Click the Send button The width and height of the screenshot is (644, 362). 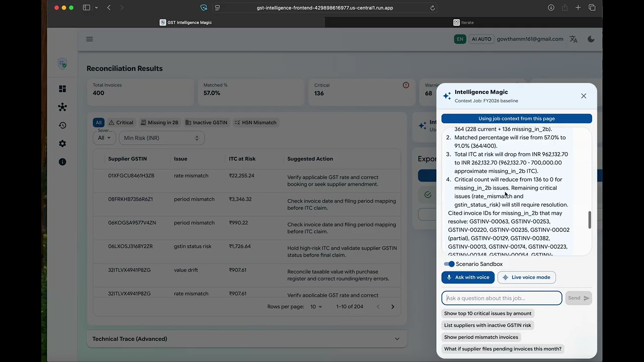tap(579, 298)
